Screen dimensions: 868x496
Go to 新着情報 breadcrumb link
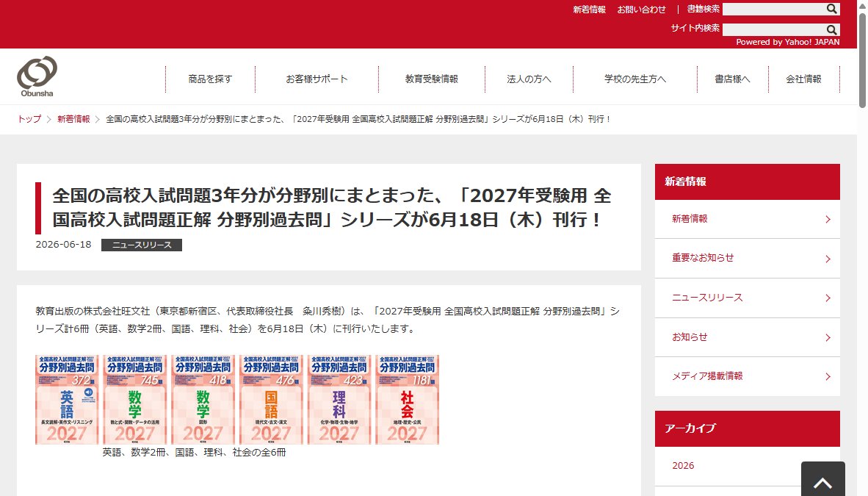[x=73, y=119]
